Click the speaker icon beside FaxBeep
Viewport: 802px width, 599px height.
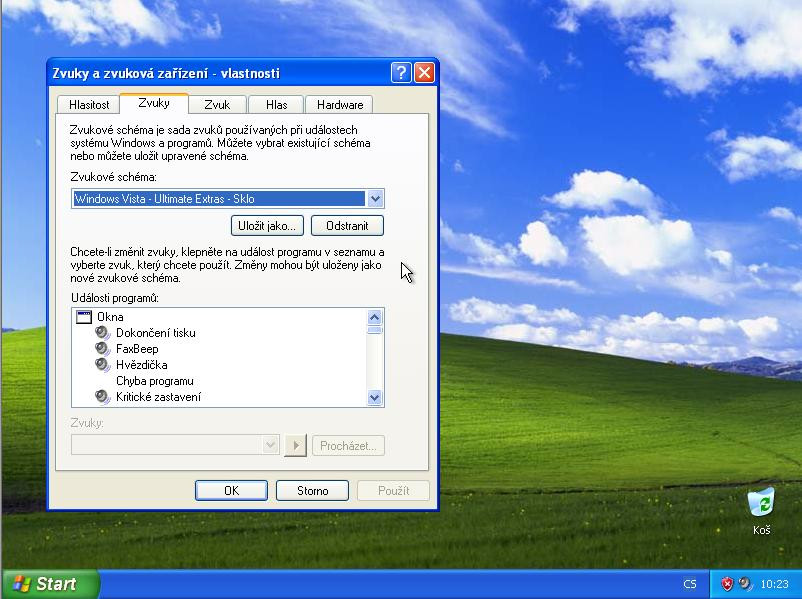coord(102,349)
